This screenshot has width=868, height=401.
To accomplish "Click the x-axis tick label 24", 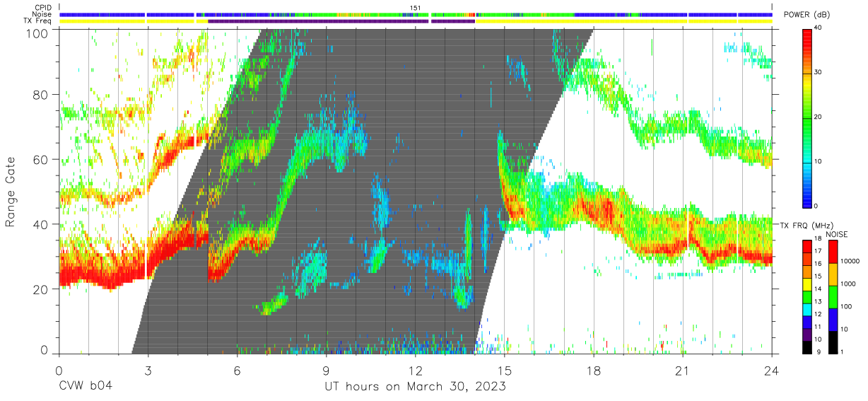I will tap(772, 370).
